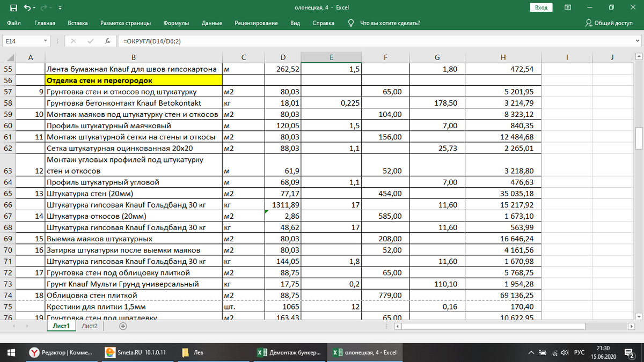
Task: Select cell with value 454,00
Action: click(386, 194)
